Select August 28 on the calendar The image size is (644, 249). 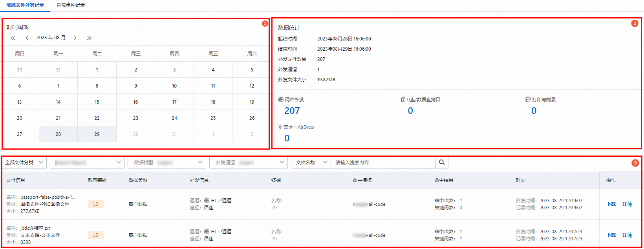(x=58, y=134)
